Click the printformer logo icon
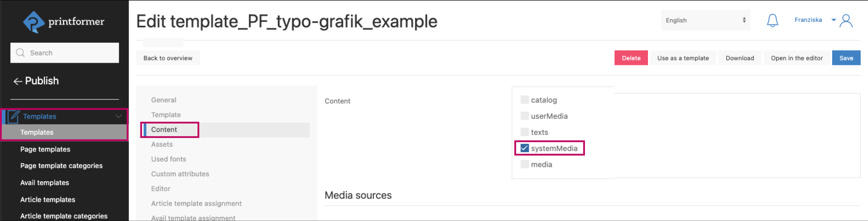Image resolution: width=868 pixels, height=221 pixels. pyautogui.click(x=33, y=22)
